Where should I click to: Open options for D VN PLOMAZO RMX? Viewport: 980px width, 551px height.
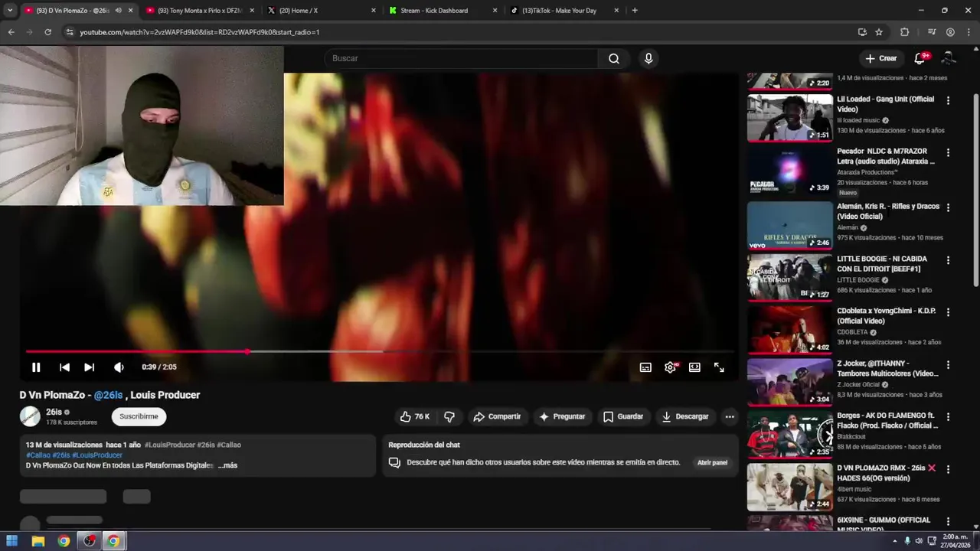pyautogui.click(x=948, y=469)
